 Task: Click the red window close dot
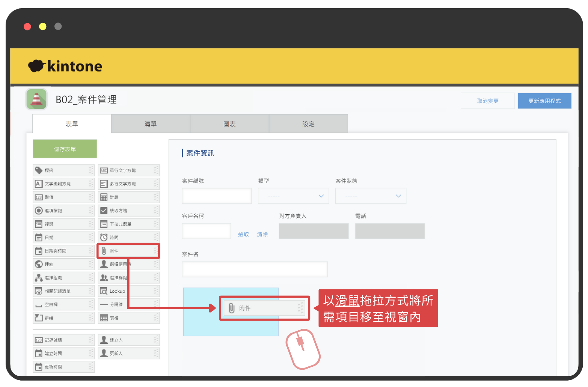coord(27,26)
